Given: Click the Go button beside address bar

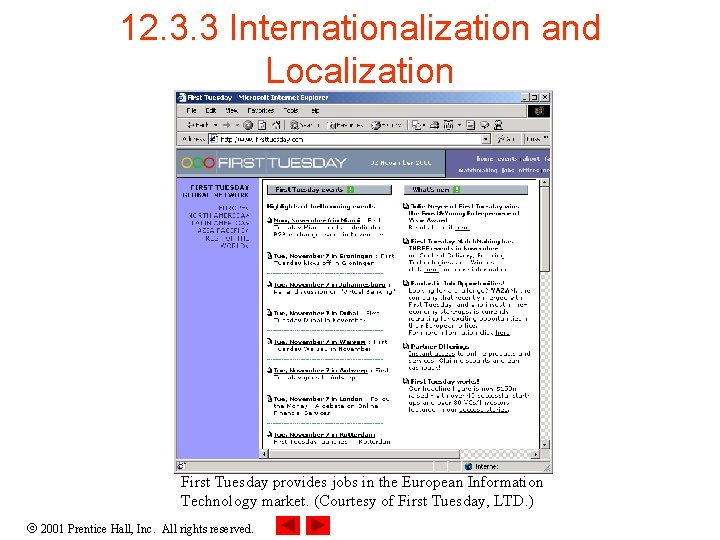Looking at the screenshot, I should tap(506, 139).
